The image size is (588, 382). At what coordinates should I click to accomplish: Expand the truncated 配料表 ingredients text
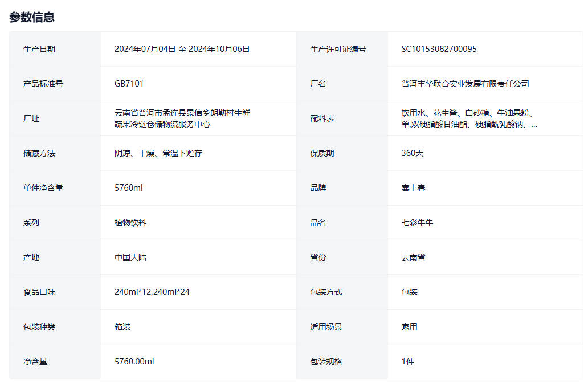click(534, 124)
